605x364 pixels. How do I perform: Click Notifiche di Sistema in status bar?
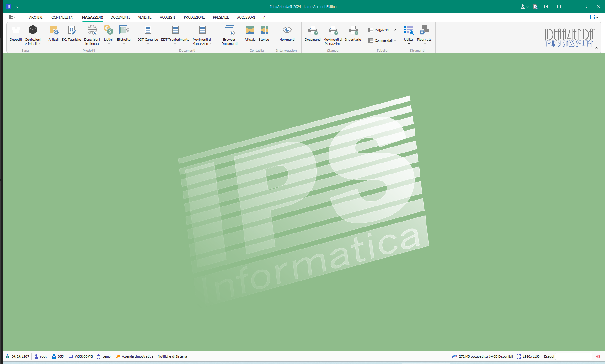pos(173,356)
